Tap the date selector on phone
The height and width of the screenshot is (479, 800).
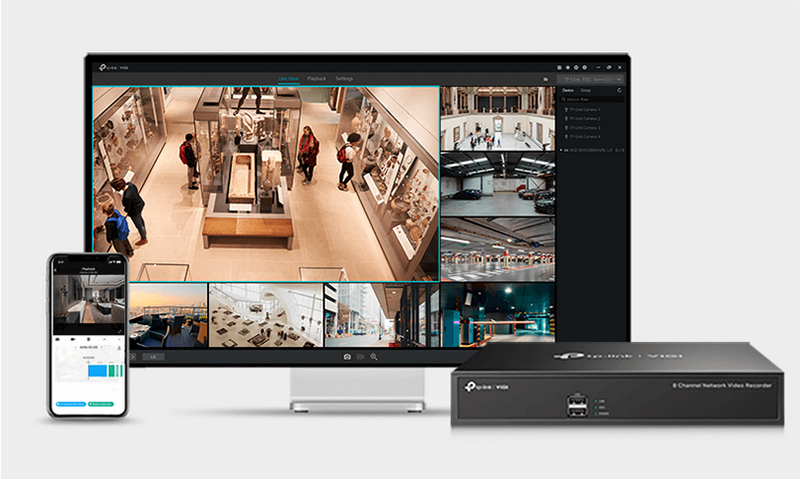[x=89, y=347]
